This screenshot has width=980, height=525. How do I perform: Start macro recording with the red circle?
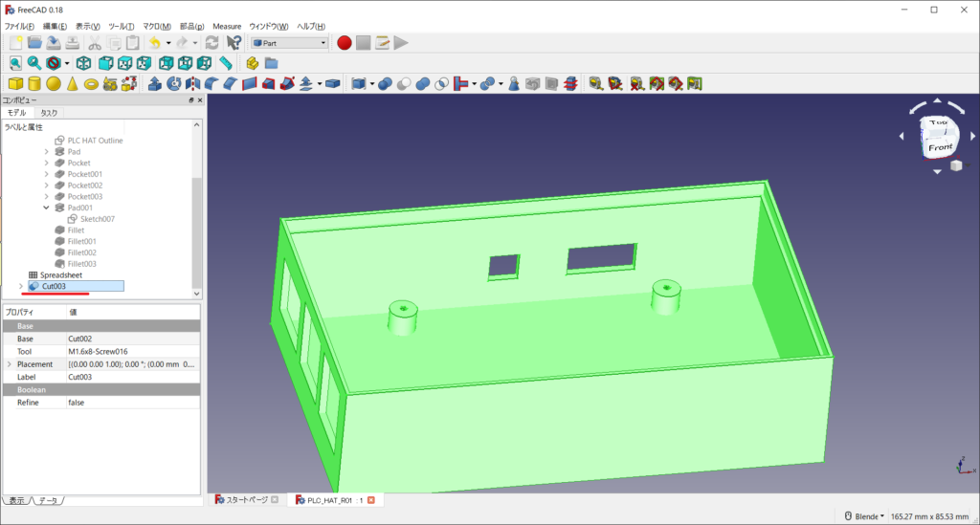pos(345,43)
